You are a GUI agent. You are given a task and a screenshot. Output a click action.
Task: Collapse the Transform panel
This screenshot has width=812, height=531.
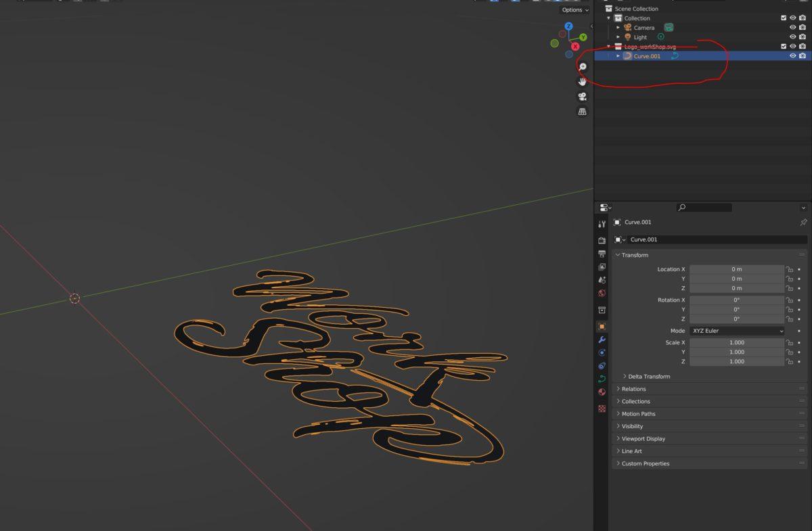634,255
